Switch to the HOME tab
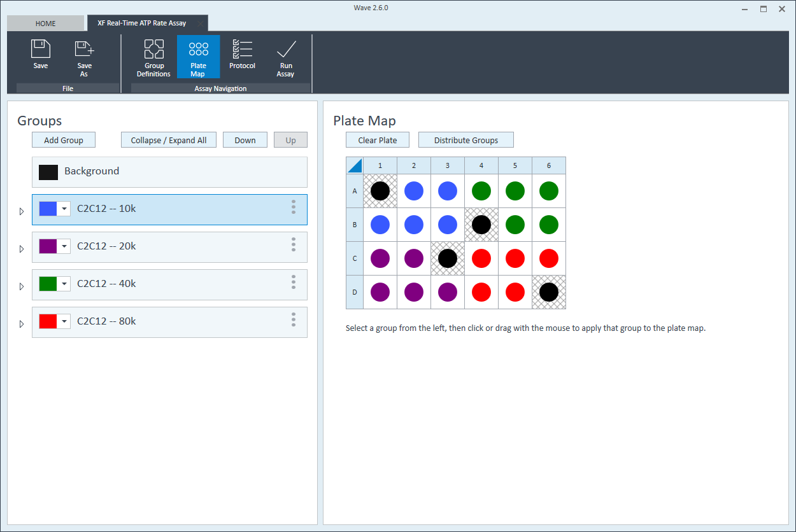Screen dimensions: 796x532 (45, 24)
